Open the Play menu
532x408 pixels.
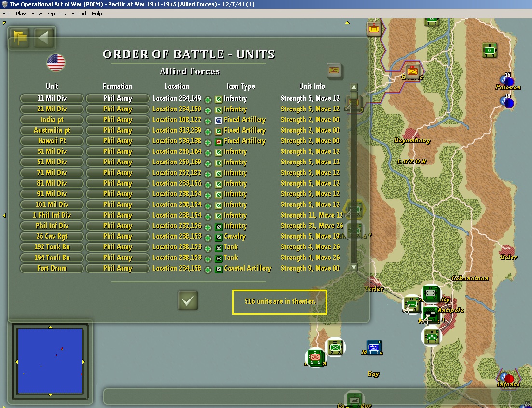click(x=20, y=14)
